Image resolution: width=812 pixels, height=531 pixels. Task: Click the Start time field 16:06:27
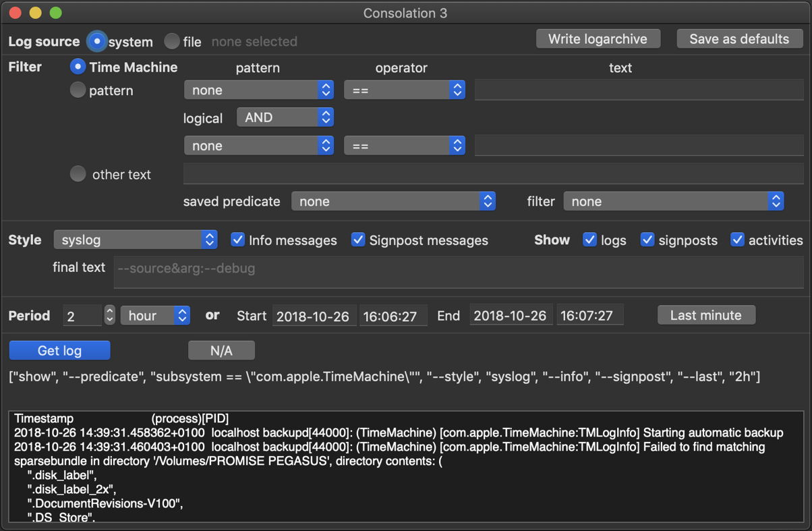[393, 316]
